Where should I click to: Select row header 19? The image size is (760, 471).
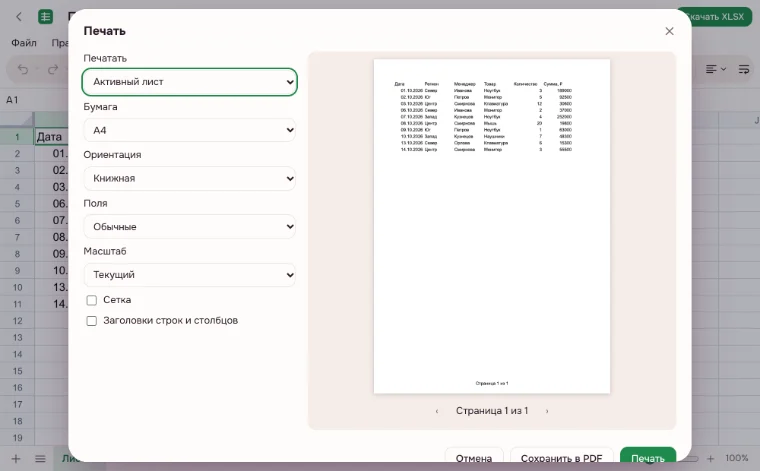pyautogui.click(x=17, y=438)
